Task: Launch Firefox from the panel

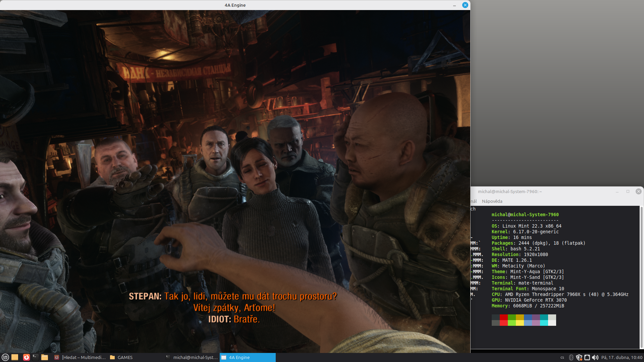Action: 26,357
